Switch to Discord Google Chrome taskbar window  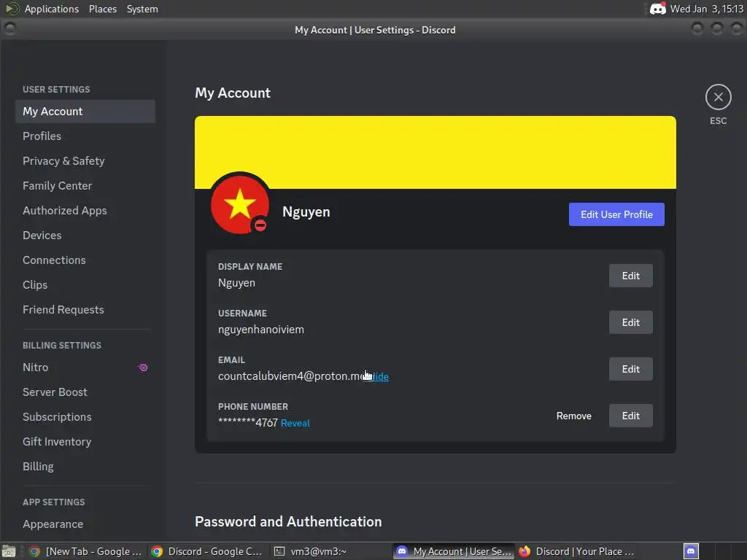206,551
